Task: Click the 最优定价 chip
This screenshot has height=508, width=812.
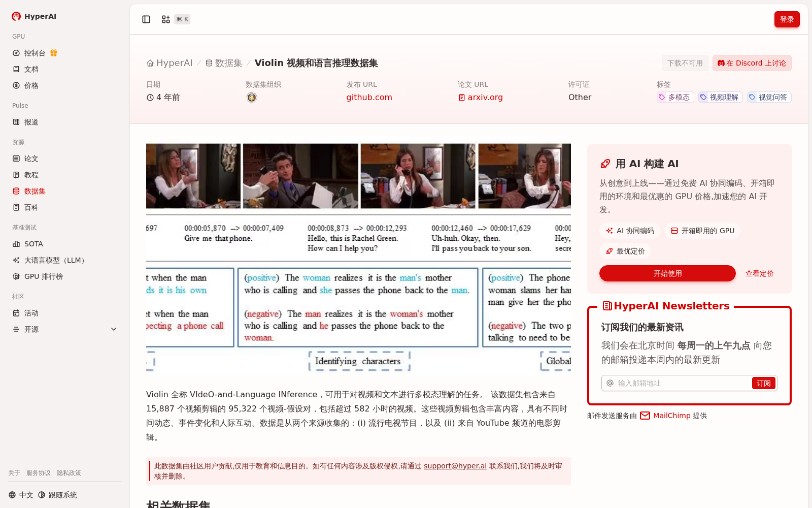Action: pos(625,251)
